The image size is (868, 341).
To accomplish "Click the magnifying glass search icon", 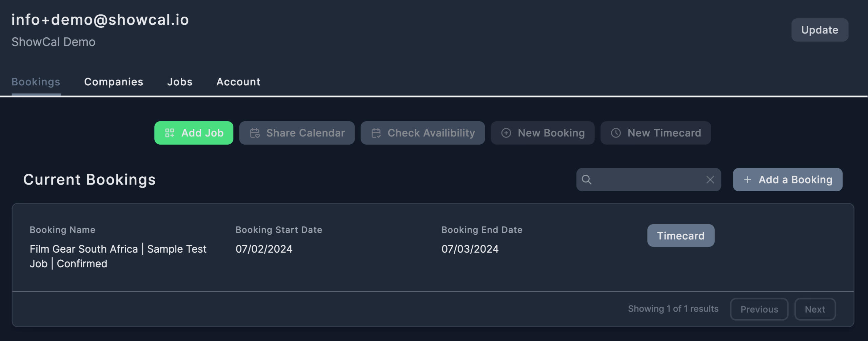I will click(587, 180).
